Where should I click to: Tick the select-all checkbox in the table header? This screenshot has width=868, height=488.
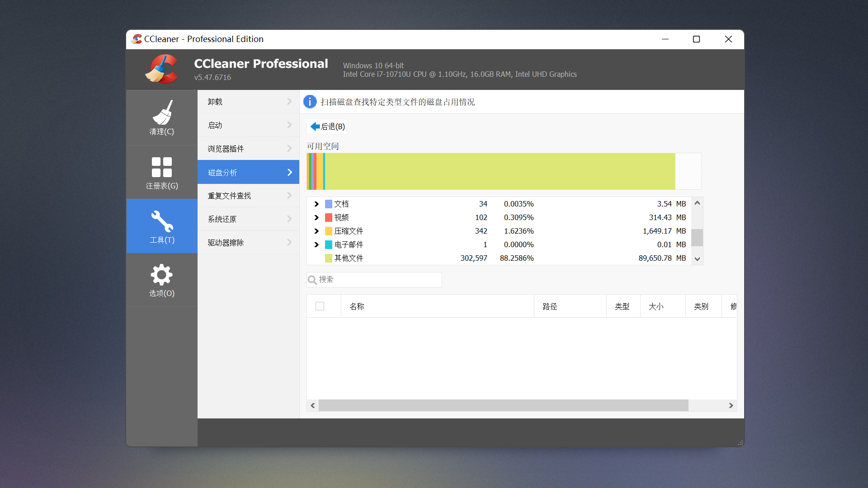pos(320,306)
